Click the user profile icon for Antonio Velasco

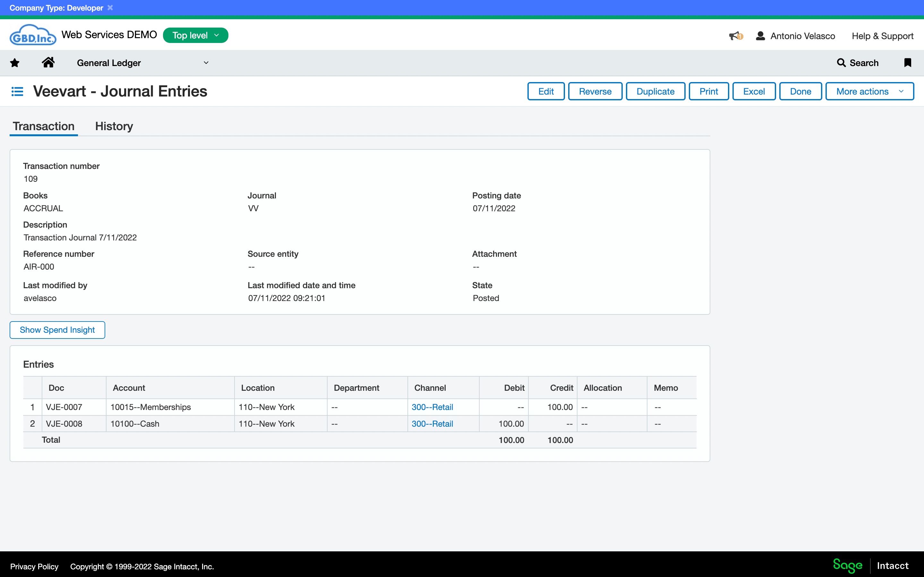760,36
